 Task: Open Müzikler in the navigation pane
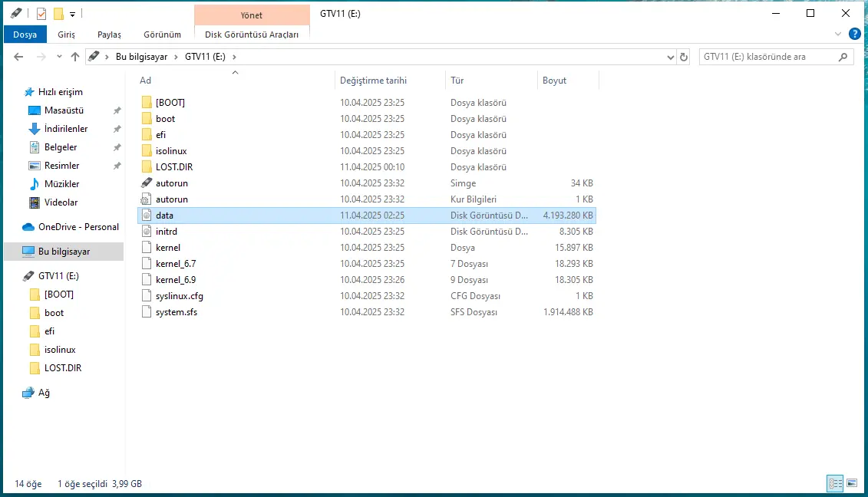tap(61, 183)
